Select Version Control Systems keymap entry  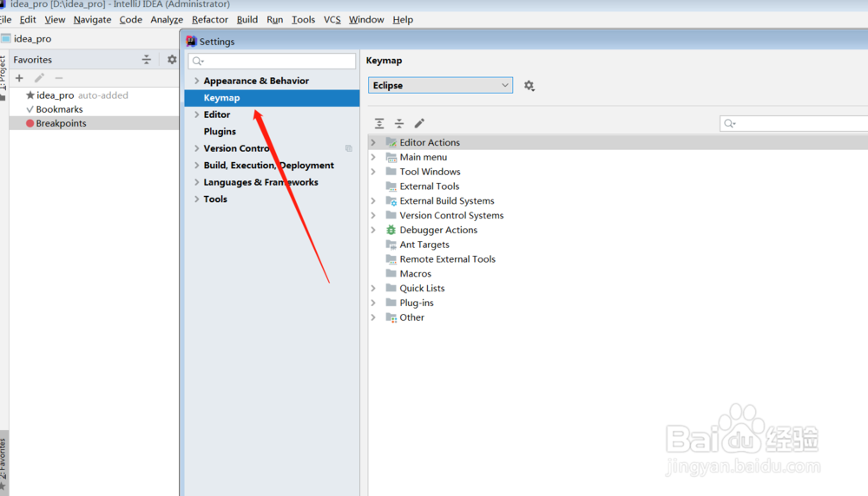451,216
